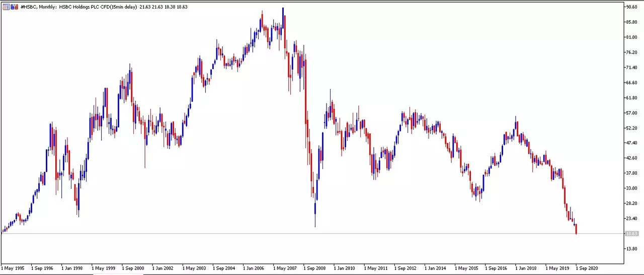
Task: Click the 1 Jan 2018 date label
Action: click(527, 268)
